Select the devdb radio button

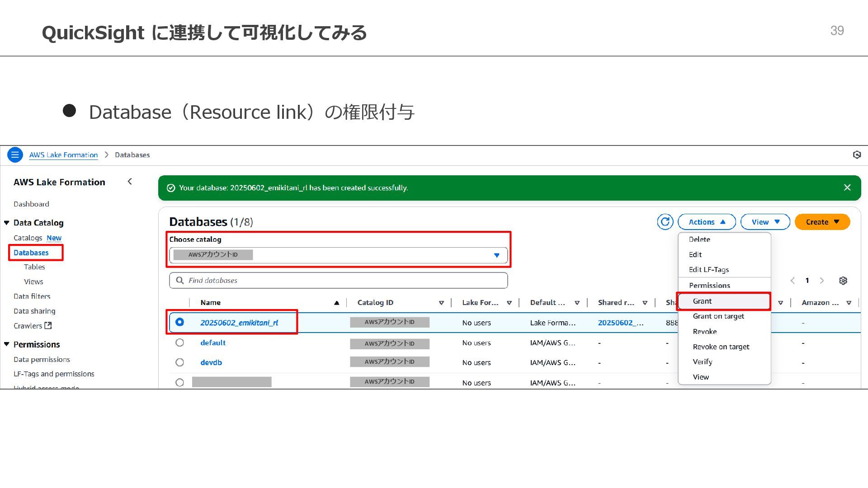click(x=179, y=362)
